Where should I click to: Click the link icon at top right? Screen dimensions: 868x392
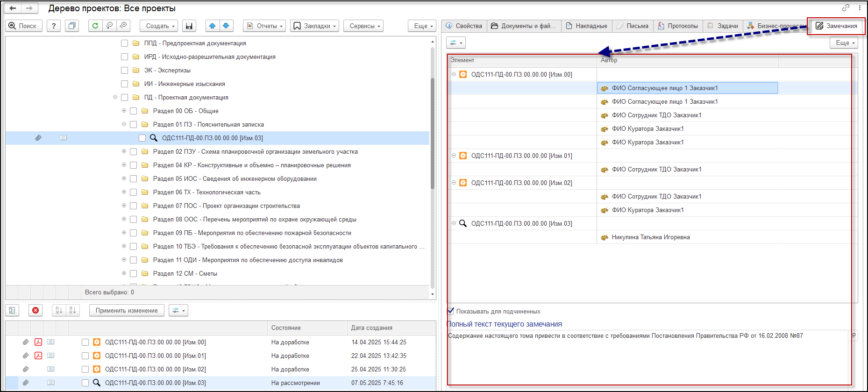(x=846, y=8)
